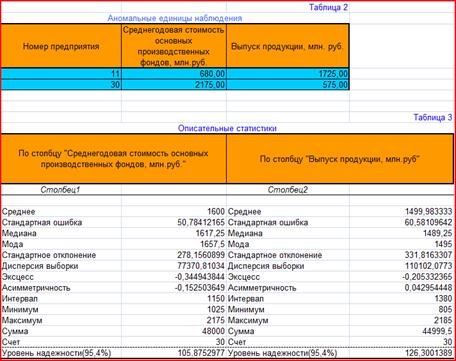Click the Среднее value 1600 cell
The image size is (456, 361).
(x=174, y=211)
